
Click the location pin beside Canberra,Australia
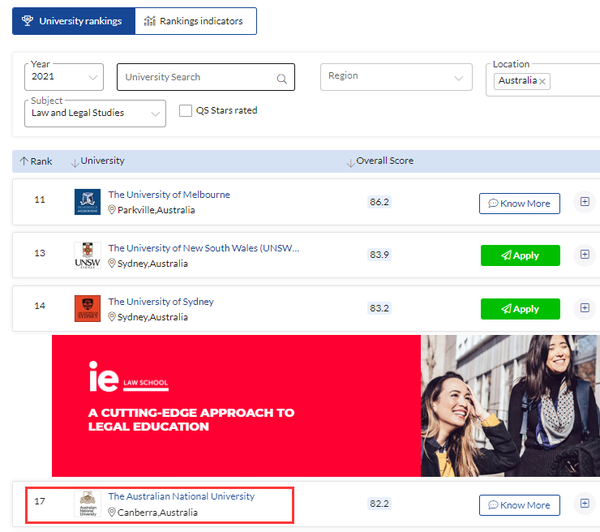tap(112, 512)
